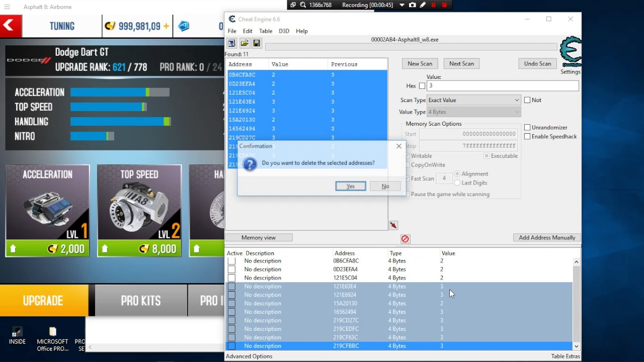Image resolution: width=644 pixels, height=362 pixels.
Task: Click Yes to delete selected addresses
Action: 351,186
